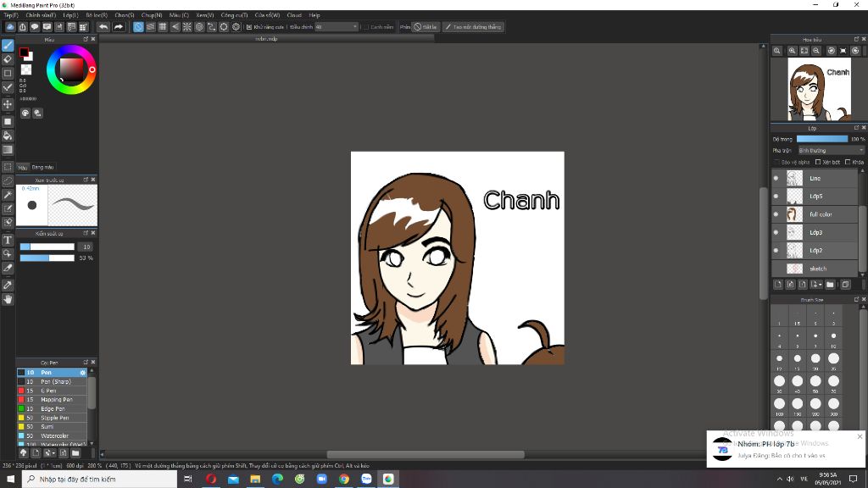
Task: Open the Điều chỉnh correction value dropdown
Action: 337,26
